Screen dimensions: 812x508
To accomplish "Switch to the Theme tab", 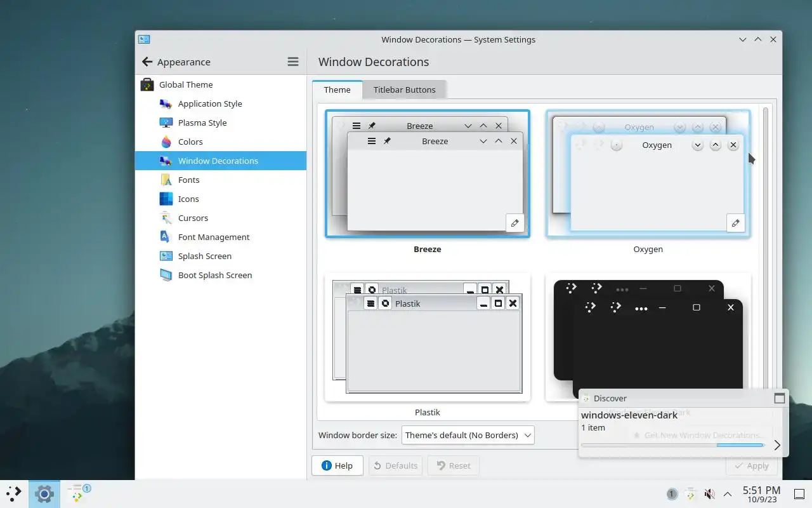I will pyautogui.click(x=337, y=90).
